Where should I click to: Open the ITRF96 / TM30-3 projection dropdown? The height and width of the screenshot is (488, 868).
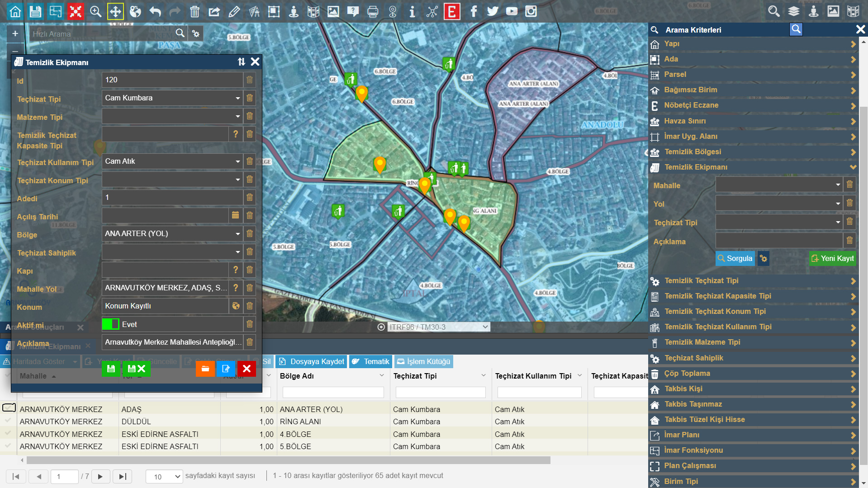coord(439,327)
